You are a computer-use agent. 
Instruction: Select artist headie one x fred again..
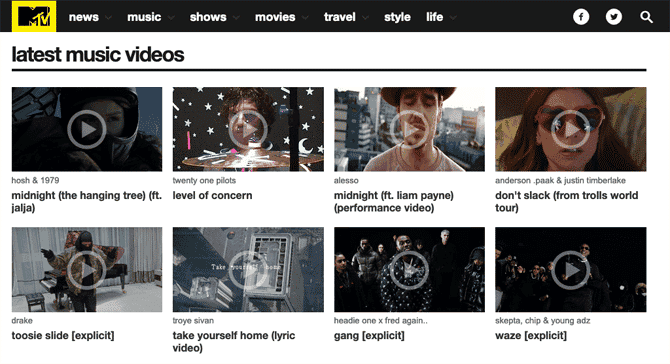[x=381, y=320]
